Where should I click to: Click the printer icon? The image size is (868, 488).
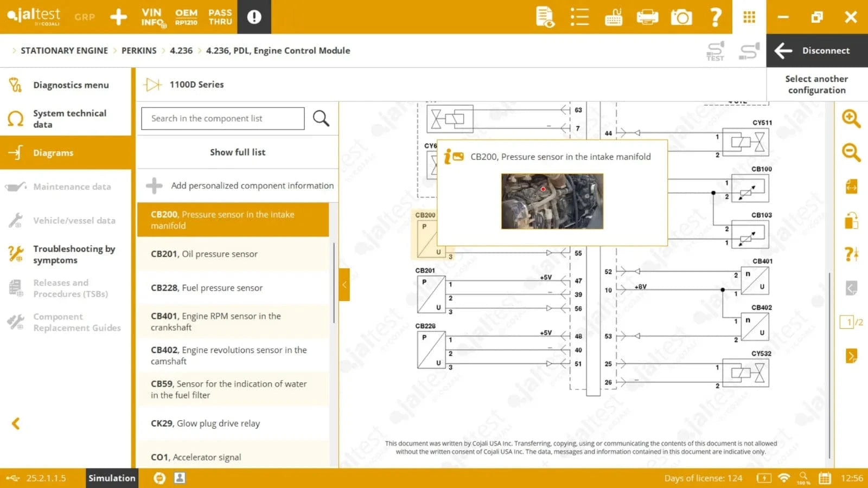[x=647, y=17]
